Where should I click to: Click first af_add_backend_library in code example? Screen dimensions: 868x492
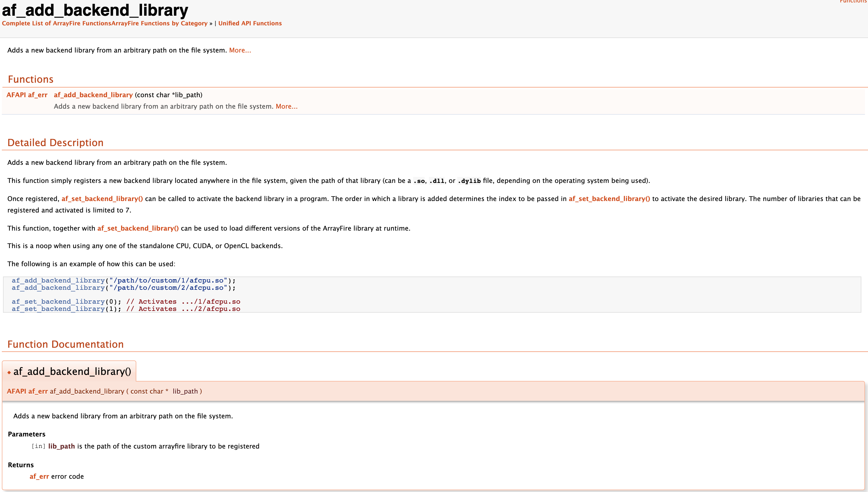(x=58, y=280)
